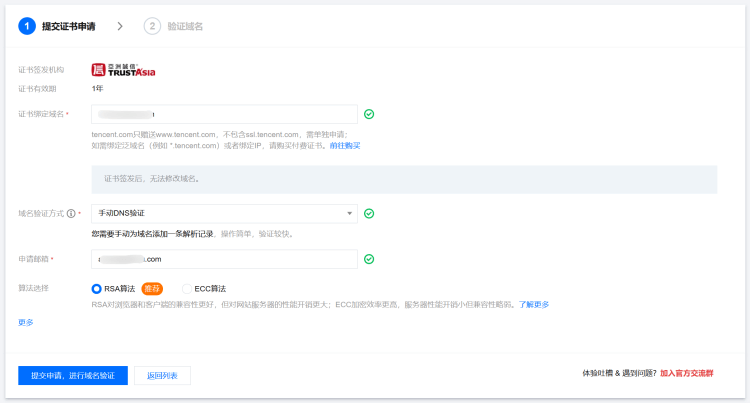
Task: Open the 手动DNS验证 dropdown
Action: (x=224, y=214)
